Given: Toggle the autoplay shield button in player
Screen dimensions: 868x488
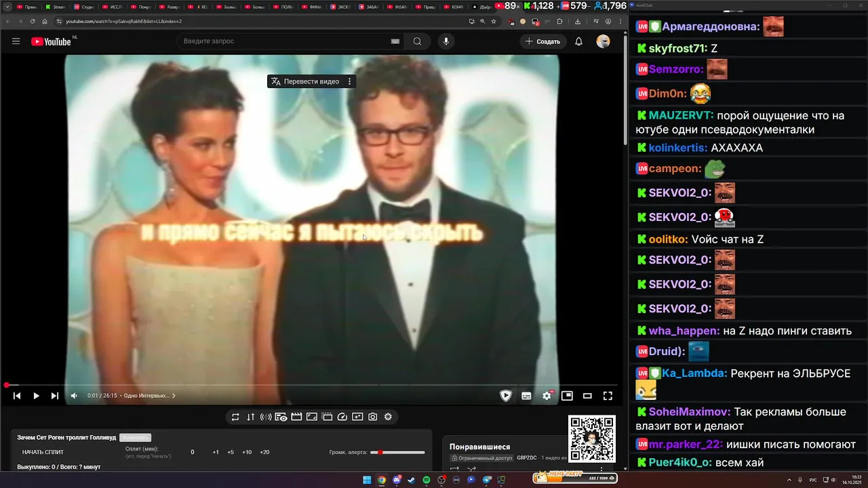Looking at the screenshot, I should tap(506, 396).
